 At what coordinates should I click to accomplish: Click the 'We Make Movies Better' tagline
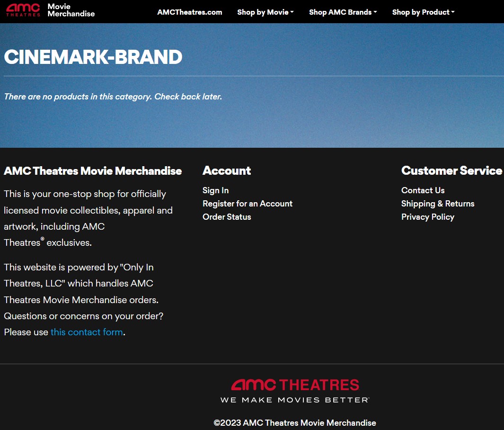coord(294,399)
